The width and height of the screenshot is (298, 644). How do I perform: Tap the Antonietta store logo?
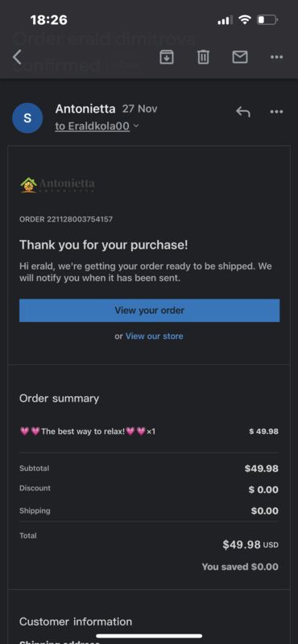point(57,185)
